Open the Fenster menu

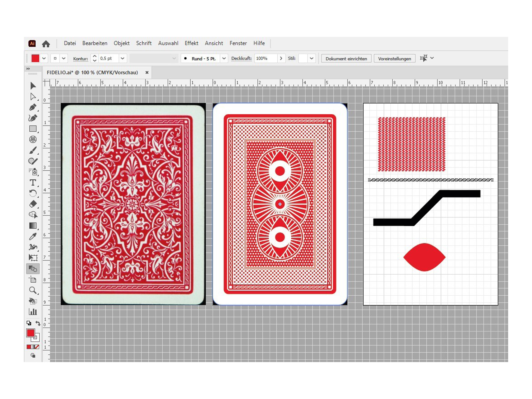point(238,43)
